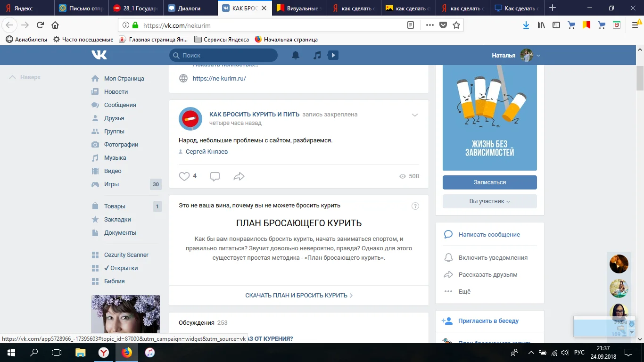Open the notifications bell in VK header
The width and height of the screenshot is (644, 362).
click(296, 56)
